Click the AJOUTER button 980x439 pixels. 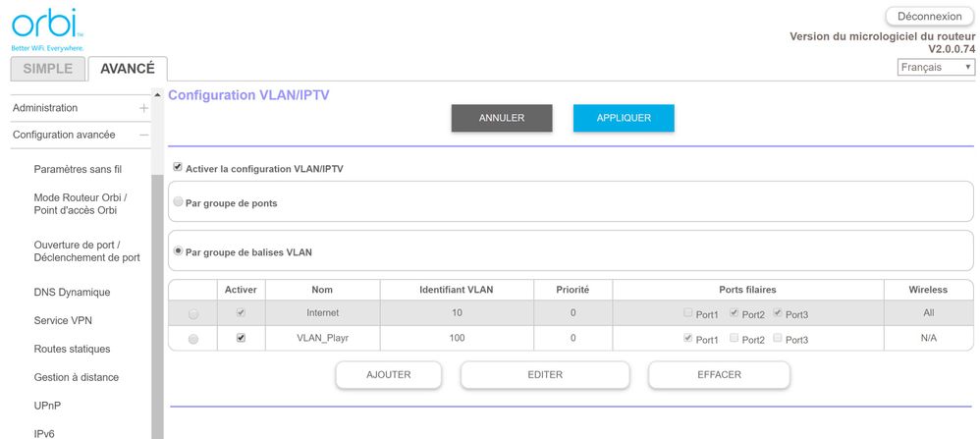(x=388, y=374)
